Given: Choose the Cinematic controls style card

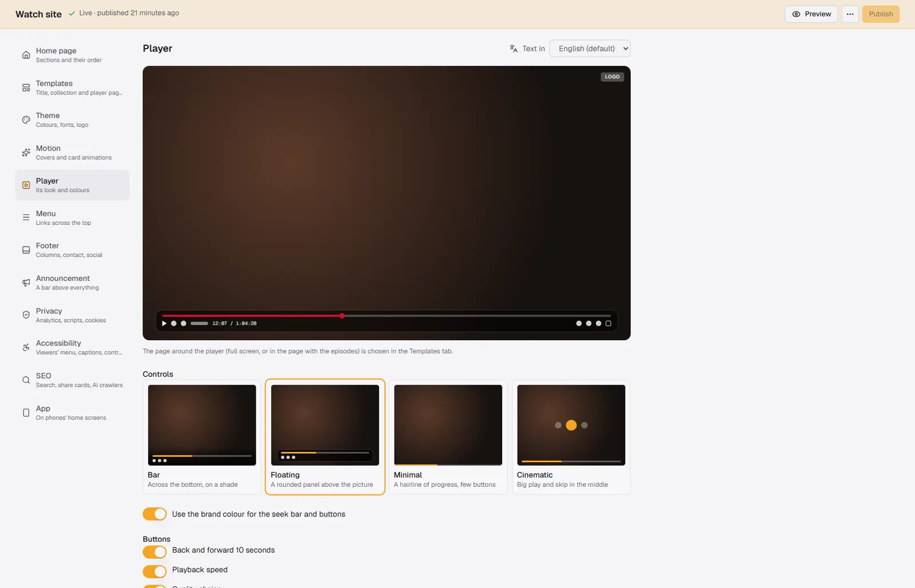Looking at the screenshot, I should 571,437.
